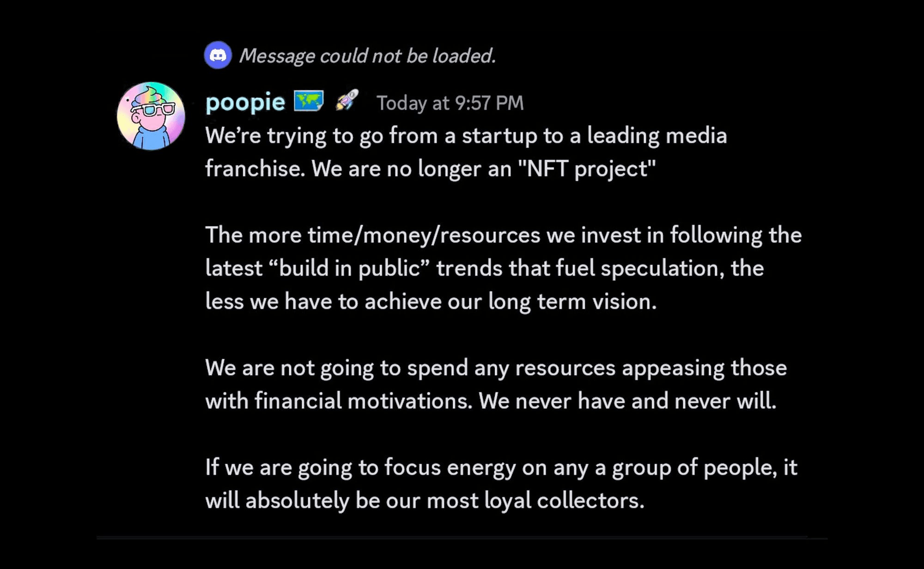Click the words "leading media" in the first line
Screen dimensions: 924x569
[657, 136]
